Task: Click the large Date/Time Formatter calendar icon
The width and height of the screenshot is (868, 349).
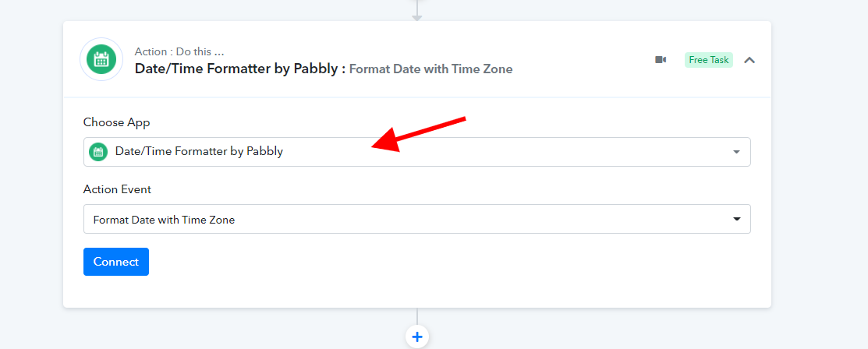Action: [x=101, y=59]
